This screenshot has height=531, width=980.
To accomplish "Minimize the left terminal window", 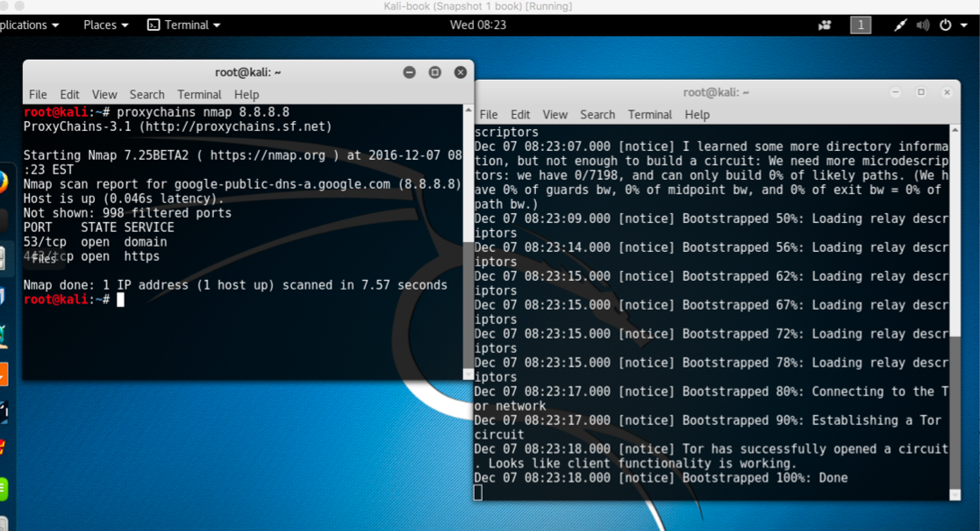I will [x=410, y=72].
